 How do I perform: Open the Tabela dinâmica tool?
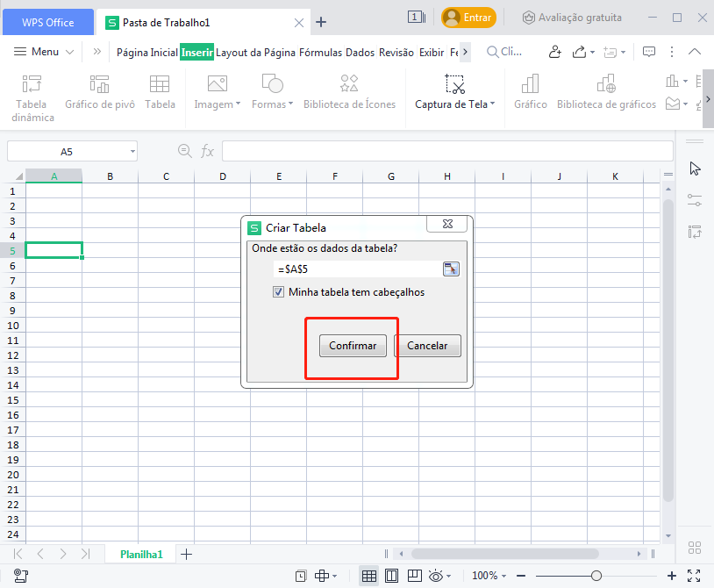32,95
